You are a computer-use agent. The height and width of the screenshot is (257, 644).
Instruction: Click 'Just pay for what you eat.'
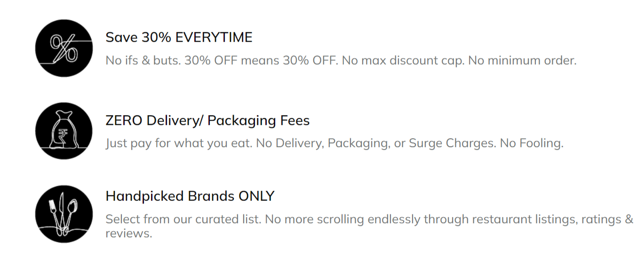pyautogui.click(x=179, y=143)
